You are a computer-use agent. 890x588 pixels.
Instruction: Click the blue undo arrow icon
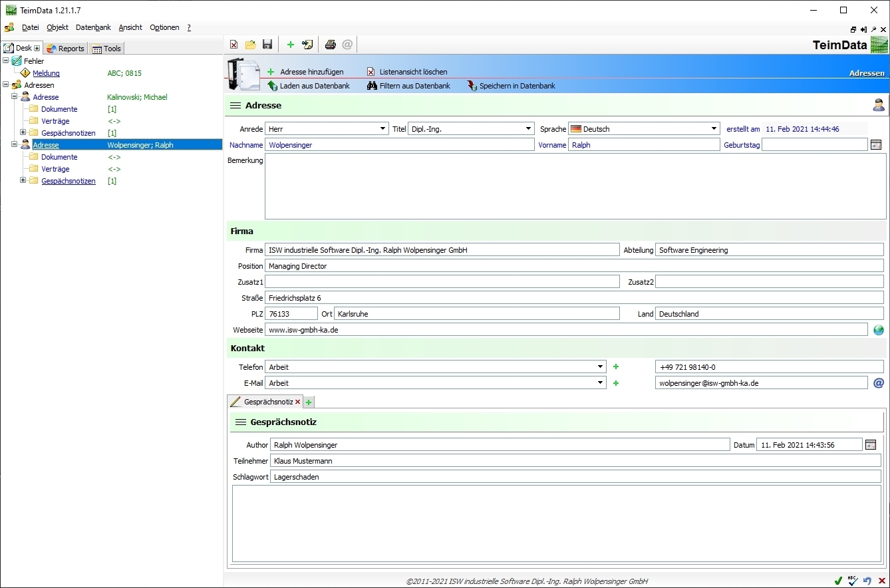(867, 581)
